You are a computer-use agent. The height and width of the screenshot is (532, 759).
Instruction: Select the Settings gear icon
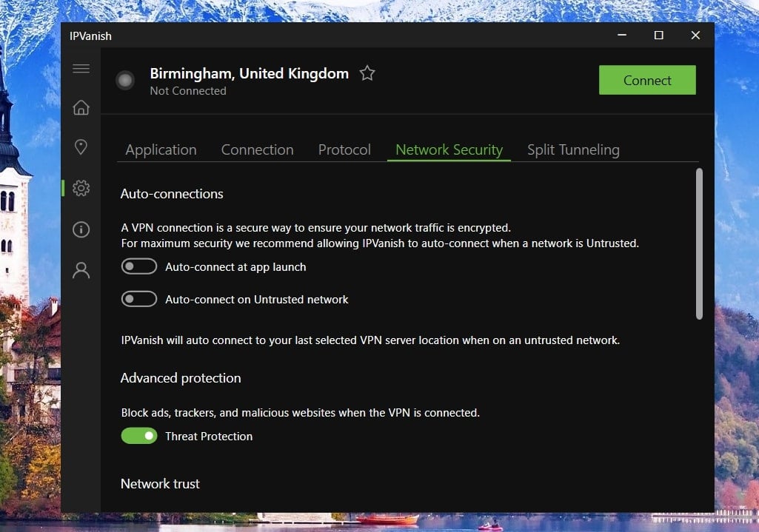[81, 188]
